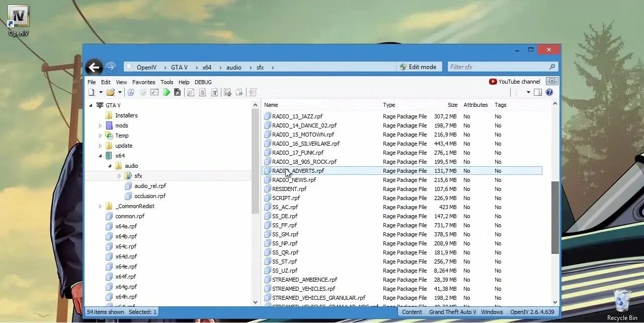The width and height of the screenshot is (644, 323).
Task: Click the extract-with-up-arrow toolbar icon
Action: pos(227,92)
